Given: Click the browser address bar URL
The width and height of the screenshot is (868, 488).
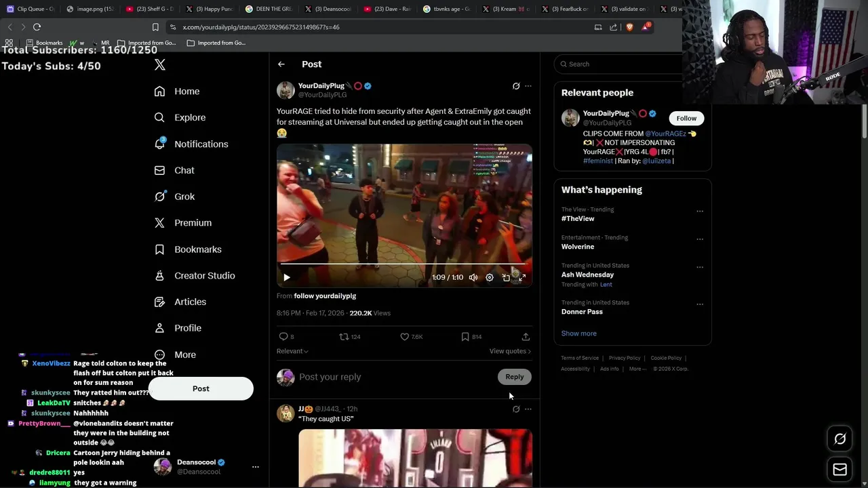Looking at the screenshot, I should click(x=261, y=27).
